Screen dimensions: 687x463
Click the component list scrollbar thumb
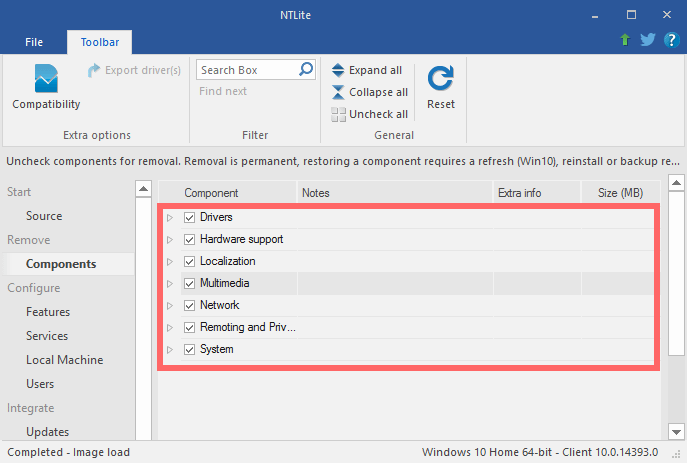[676, 273]
